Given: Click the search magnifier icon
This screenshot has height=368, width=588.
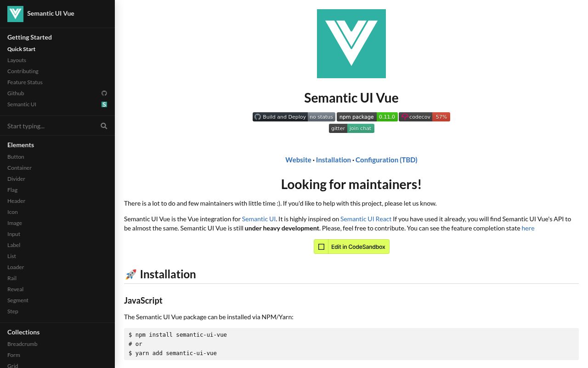Looking at the screenshot, I should (x=104, y=126).
